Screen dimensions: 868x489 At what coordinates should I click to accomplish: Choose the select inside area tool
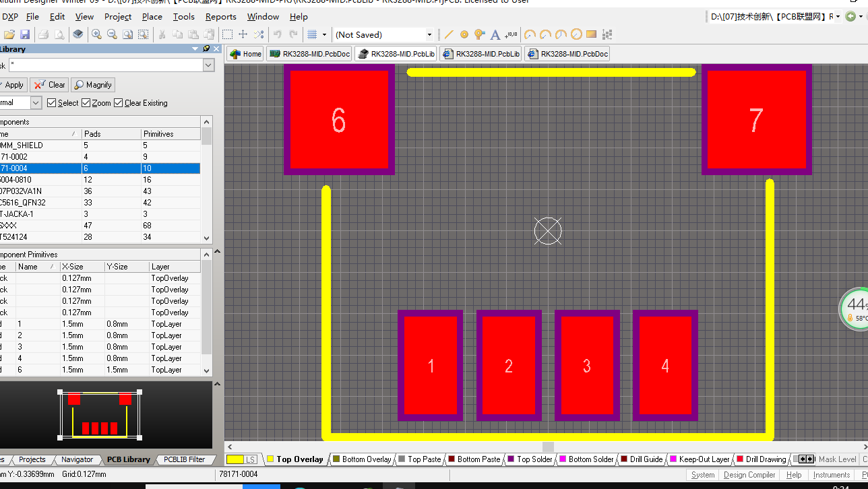point(228,34)
